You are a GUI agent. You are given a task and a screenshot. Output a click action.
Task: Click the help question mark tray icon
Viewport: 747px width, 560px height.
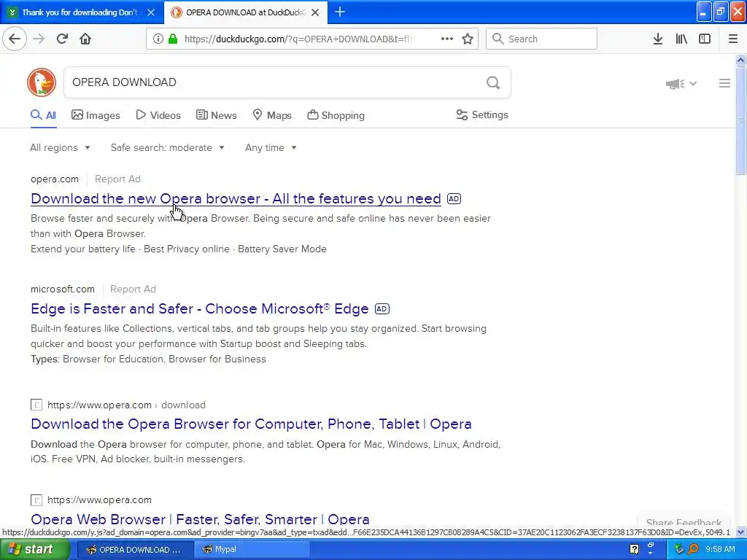634,550
